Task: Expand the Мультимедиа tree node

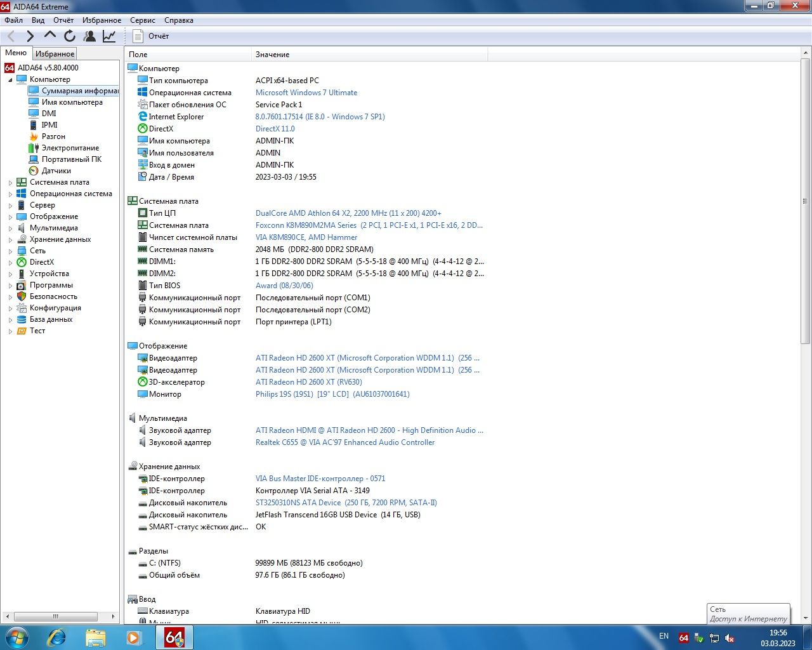Action: point(10,229)
